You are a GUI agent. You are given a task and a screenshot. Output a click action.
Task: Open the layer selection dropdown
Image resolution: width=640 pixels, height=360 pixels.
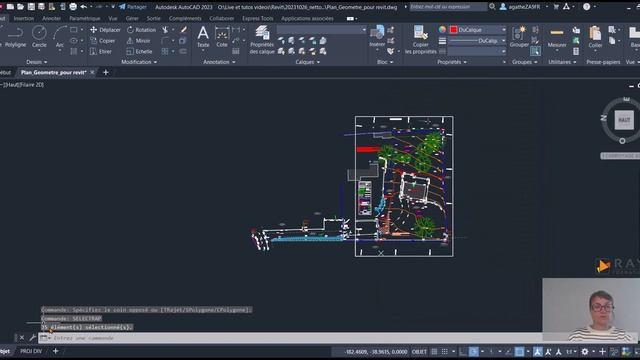pos(322,30)
